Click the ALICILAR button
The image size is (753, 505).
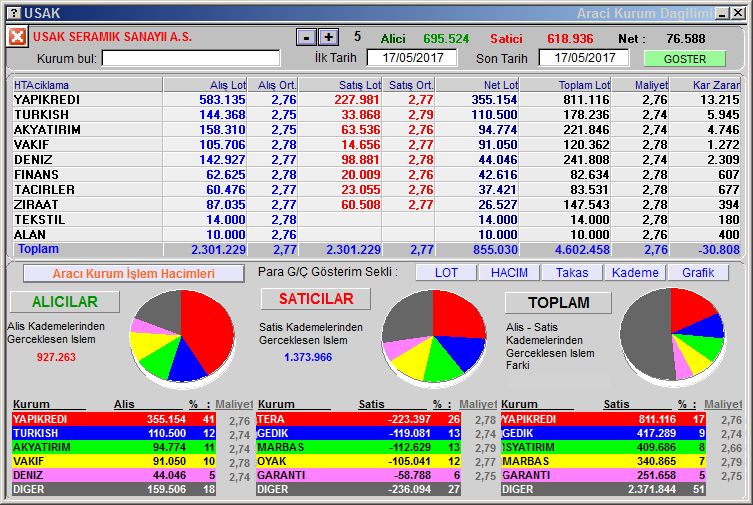pos(65,302)
